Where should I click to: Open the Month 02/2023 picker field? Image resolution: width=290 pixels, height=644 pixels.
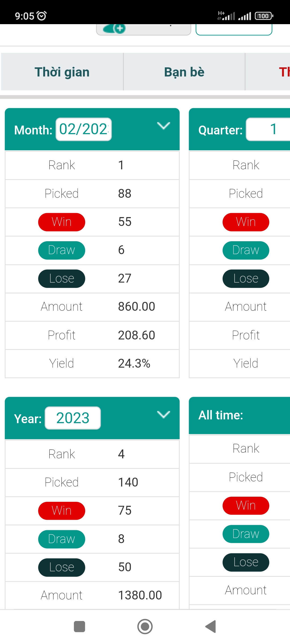pos(84,129)
